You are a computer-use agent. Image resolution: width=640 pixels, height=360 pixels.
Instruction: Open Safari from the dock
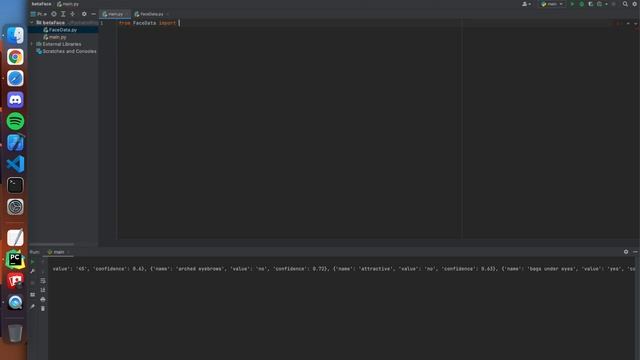15,78
